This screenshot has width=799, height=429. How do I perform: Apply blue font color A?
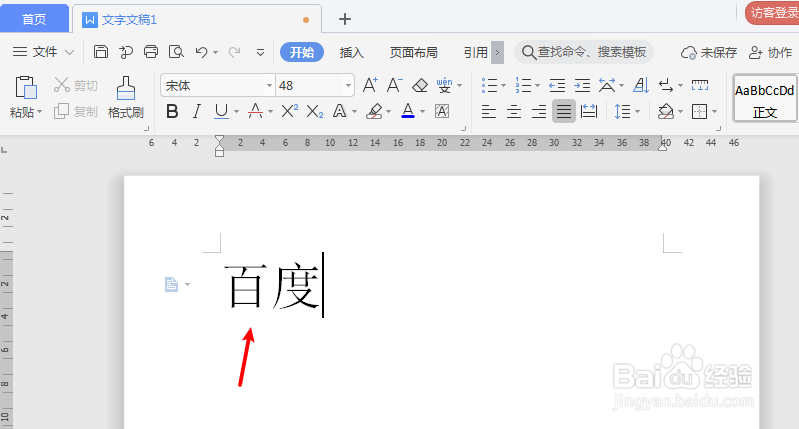tap(408, 111)
